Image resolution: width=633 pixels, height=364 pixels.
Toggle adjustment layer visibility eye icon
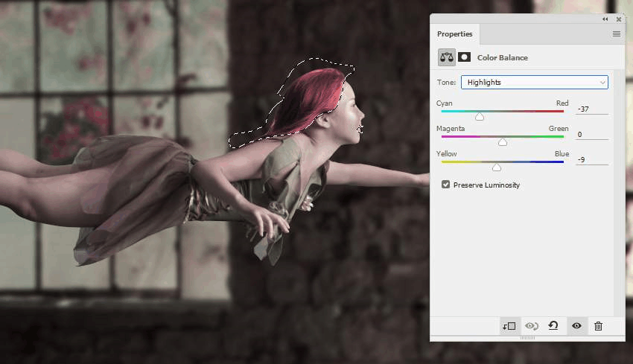pyautogui.click(x=576, y=325)
